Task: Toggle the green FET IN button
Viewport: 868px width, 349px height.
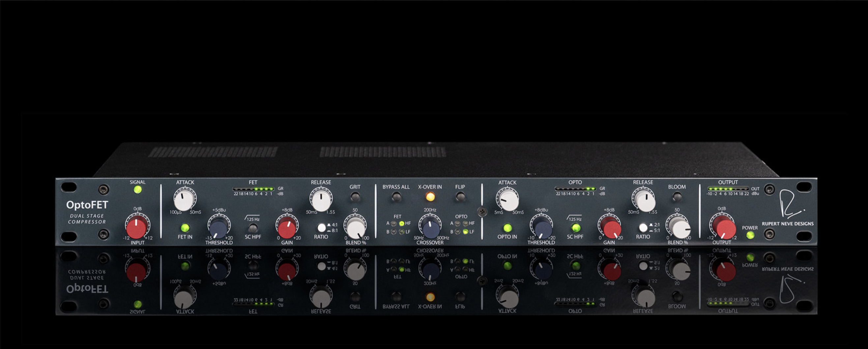Action: [x=185, y=228]
